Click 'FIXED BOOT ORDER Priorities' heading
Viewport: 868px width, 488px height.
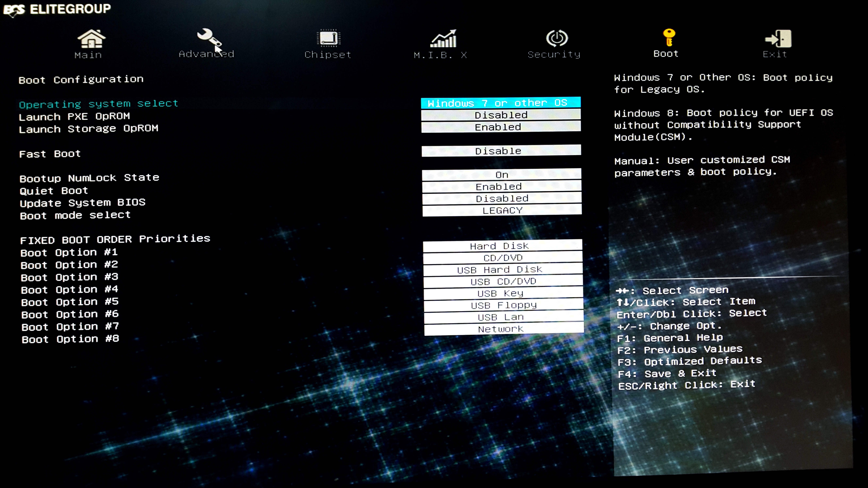click(115, 239)
